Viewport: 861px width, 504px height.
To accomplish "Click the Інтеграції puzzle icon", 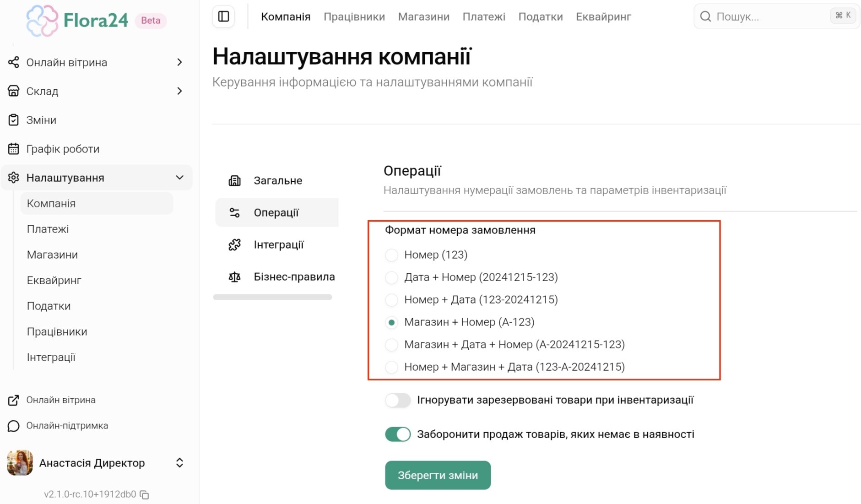I will 234,245.
